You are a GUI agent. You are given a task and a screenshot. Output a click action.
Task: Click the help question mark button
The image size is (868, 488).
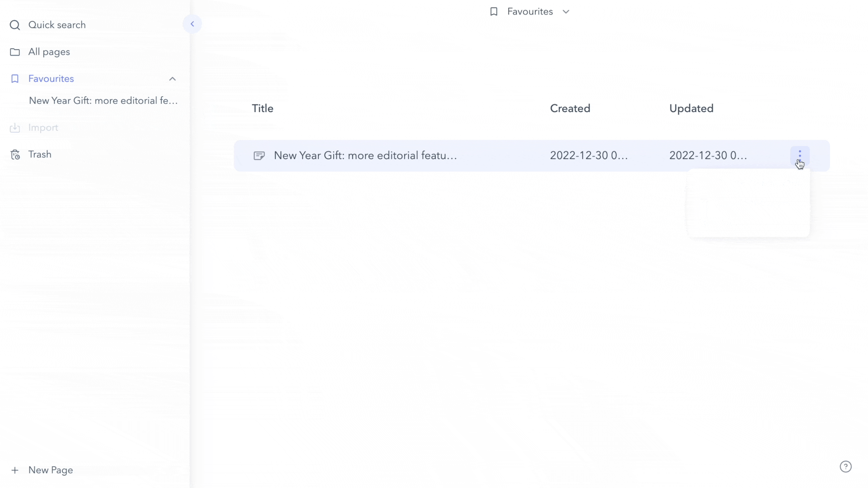[845, 467]
